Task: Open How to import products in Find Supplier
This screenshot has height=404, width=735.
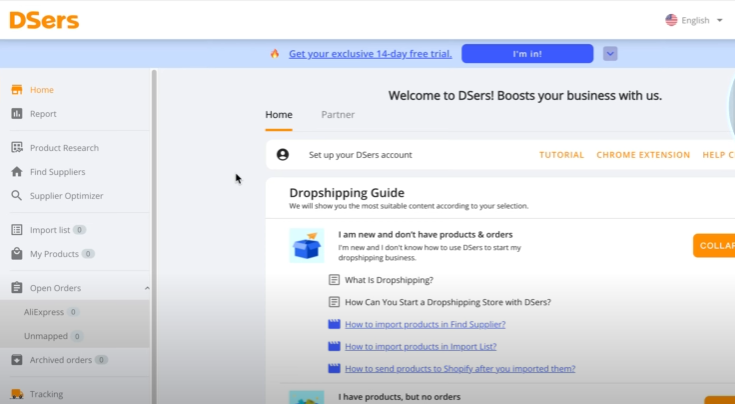Action: [x=425, y=324]
